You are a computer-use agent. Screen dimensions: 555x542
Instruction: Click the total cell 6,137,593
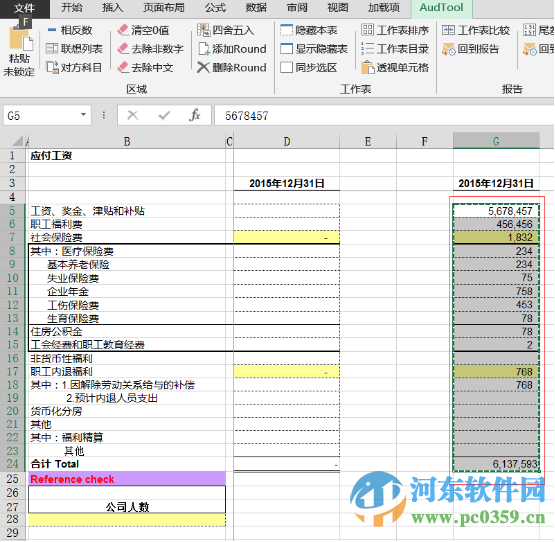click(x=496, y=464)
